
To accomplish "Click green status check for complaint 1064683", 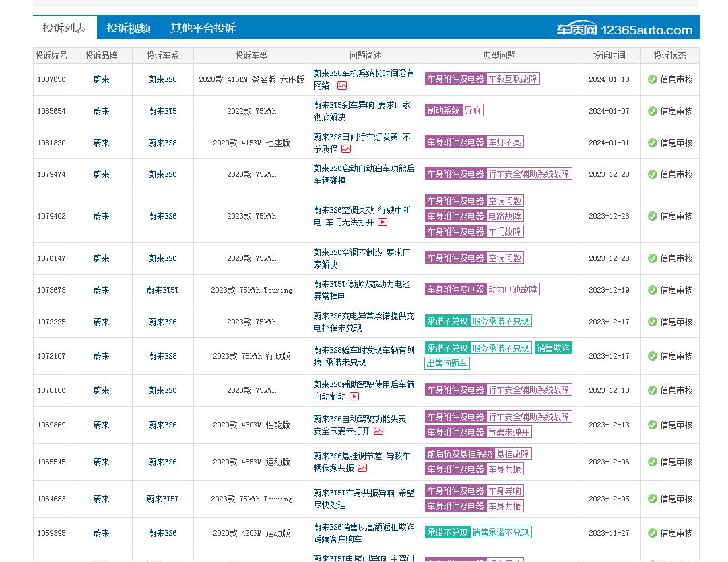I will 653,499.
